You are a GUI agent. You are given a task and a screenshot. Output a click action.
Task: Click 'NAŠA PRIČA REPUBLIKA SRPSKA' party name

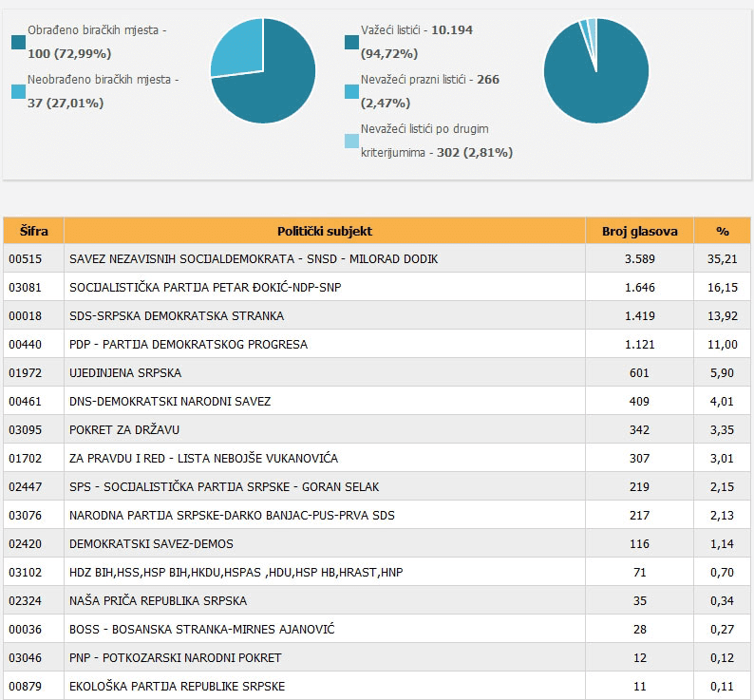(158, 600)
